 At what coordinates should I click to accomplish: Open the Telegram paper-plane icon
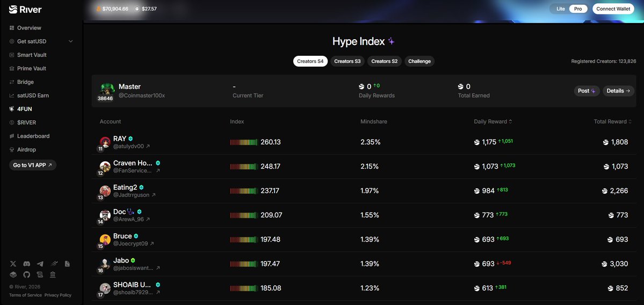click(x=40, y=264)
